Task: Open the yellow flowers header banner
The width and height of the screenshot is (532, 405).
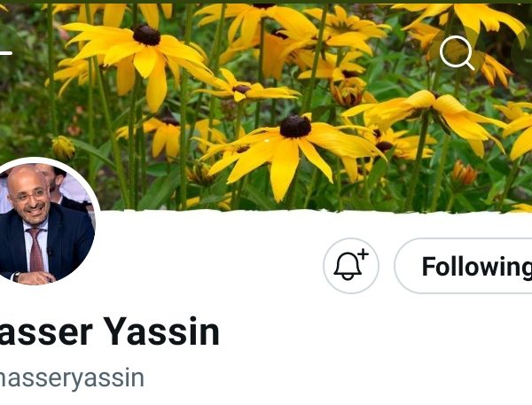Action: point(266,105)
